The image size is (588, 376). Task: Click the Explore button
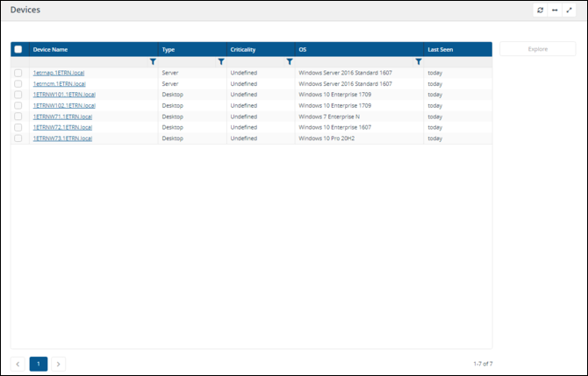point(537,49)
